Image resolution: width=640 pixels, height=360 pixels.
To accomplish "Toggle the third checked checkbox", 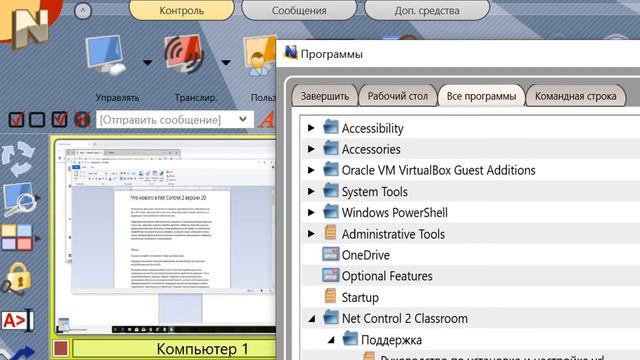I will click(60, 120).
